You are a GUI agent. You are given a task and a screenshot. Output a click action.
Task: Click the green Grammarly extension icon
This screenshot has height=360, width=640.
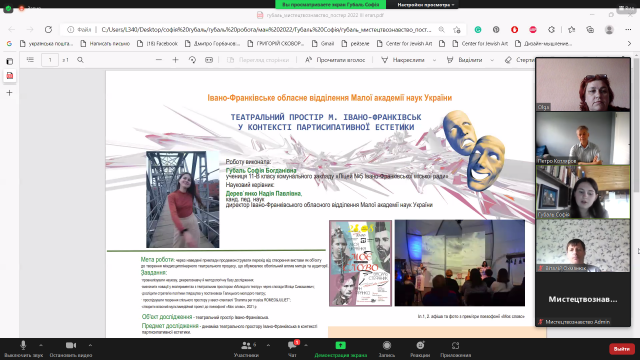coord(478,29)
